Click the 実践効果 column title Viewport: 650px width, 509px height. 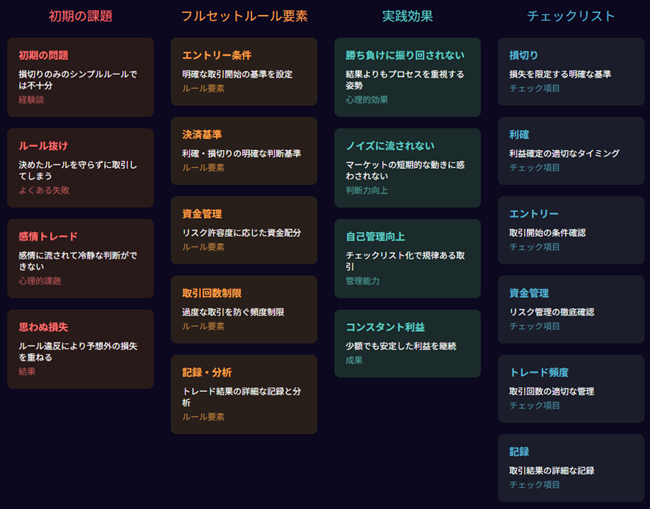tap(407, 16)
